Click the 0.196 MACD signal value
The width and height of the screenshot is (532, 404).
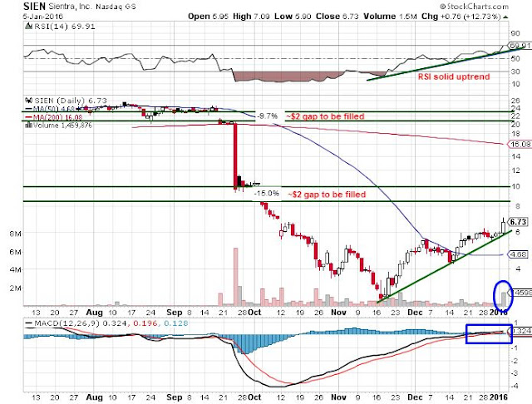pos(145,323)
